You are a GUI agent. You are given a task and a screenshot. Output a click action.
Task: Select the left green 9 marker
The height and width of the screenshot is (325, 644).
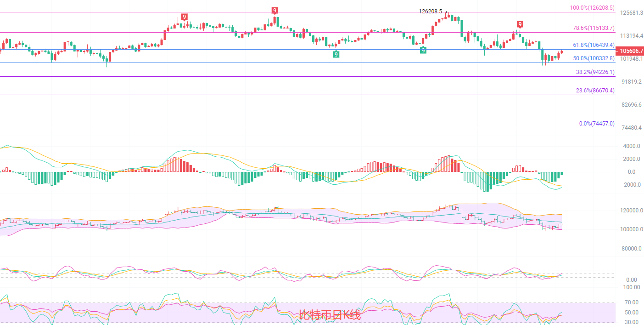tap(336, 54)
